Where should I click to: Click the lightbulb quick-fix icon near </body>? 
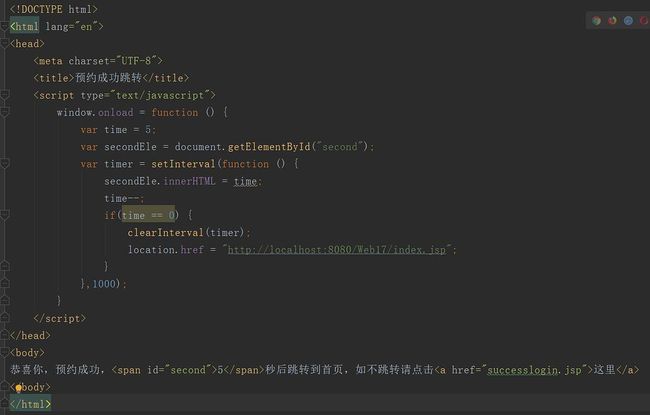coord(18,388)
